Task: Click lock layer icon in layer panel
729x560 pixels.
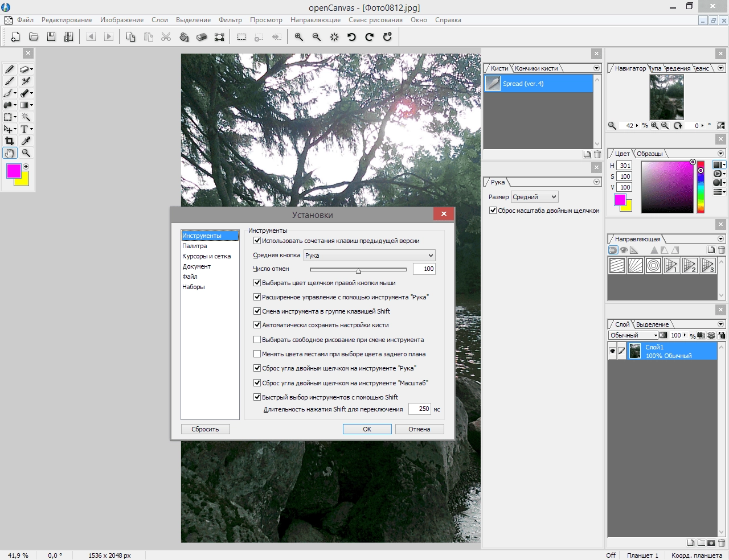Action: pos(722,335)
